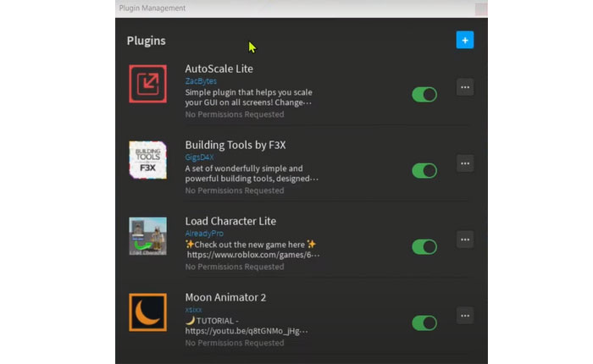Click the Moon Animator 2 title
Viewport: 593px width, 364px height.
pos(225,297)
